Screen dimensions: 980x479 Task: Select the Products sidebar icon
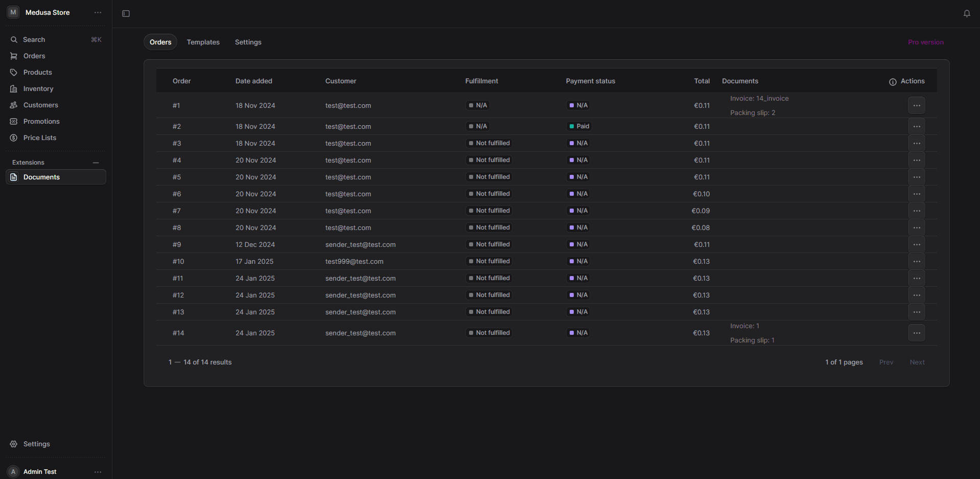pyautogui.click(x=14, y=72)
